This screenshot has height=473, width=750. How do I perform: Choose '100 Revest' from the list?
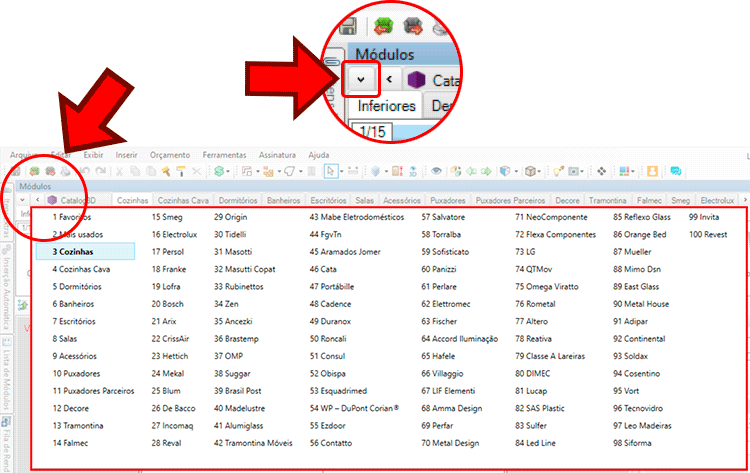click(708, 234)
